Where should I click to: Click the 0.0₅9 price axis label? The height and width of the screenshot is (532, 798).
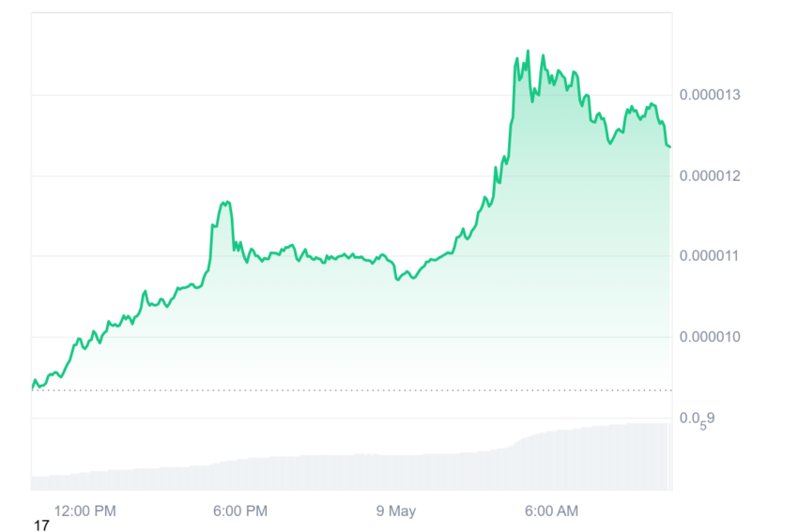(x=698, y=420)
